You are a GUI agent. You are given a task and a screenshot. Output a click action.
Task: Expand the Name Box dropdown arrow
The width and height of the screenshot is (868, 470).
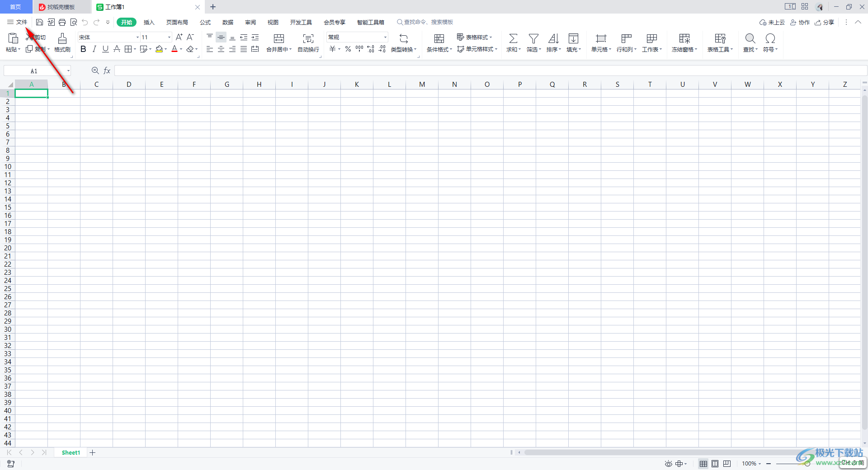pyautogui.click(x=68, y=71)
